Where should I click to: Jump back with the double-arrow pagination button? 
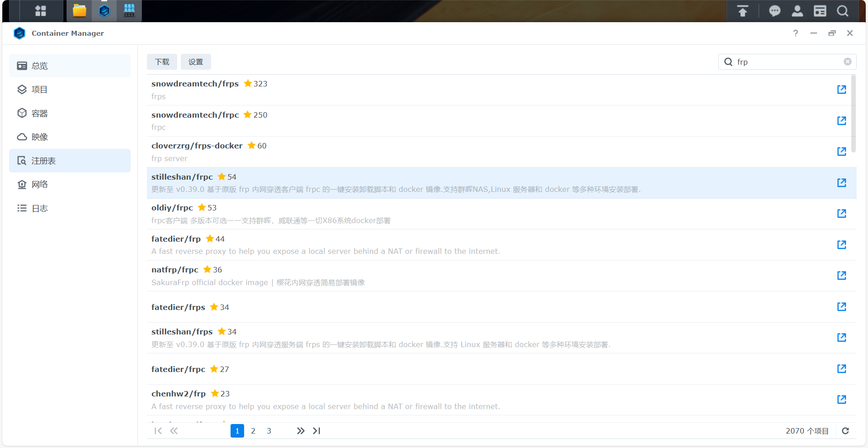coord(174,431)
